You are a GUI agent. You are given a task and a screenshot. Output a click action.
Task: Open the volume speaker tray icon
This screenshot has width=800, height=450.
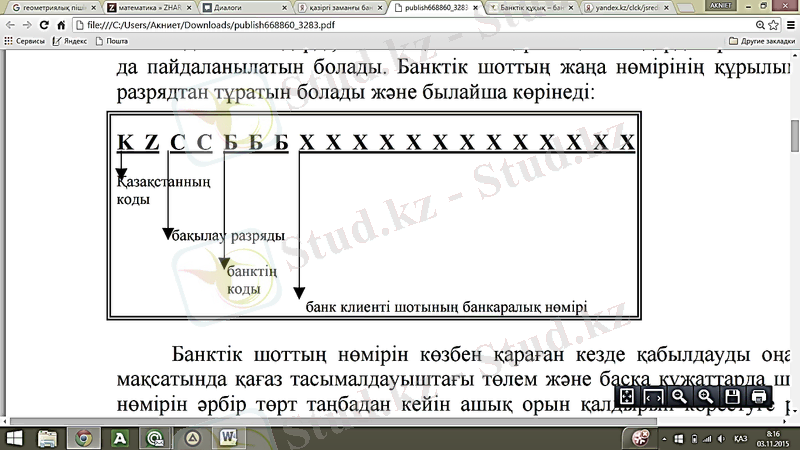[721, 439]
